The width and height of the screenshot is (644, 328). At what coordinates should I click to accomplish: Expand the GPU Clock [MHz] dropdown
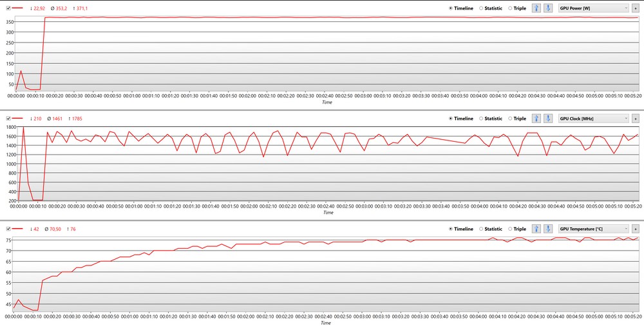593,119
